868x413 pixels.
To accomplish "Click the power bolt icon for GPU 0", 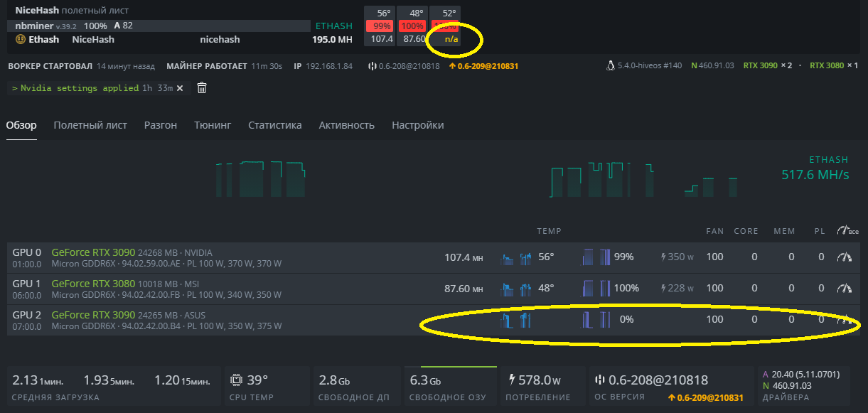I will click(665, 257).
